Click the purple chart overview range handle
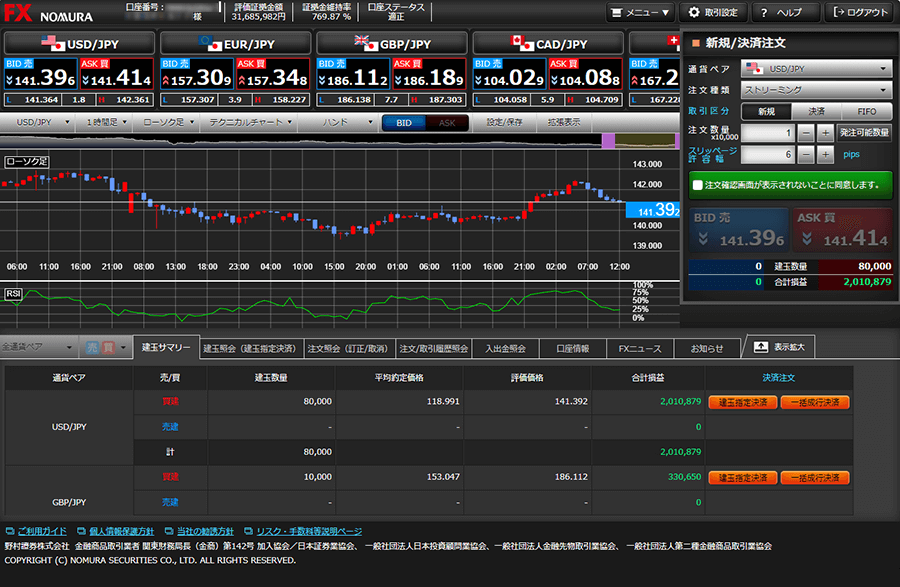 tap(608, 141)
